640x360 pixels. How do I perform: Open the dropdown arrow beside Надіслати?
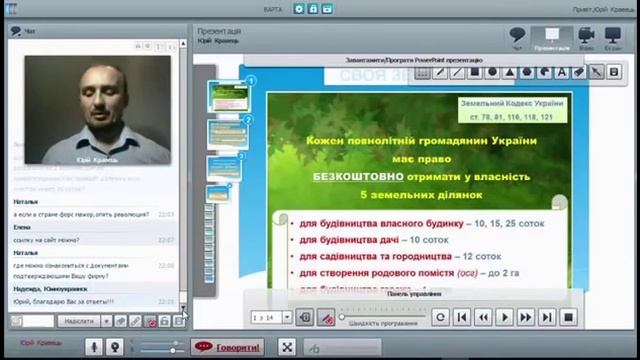[106, 321]
